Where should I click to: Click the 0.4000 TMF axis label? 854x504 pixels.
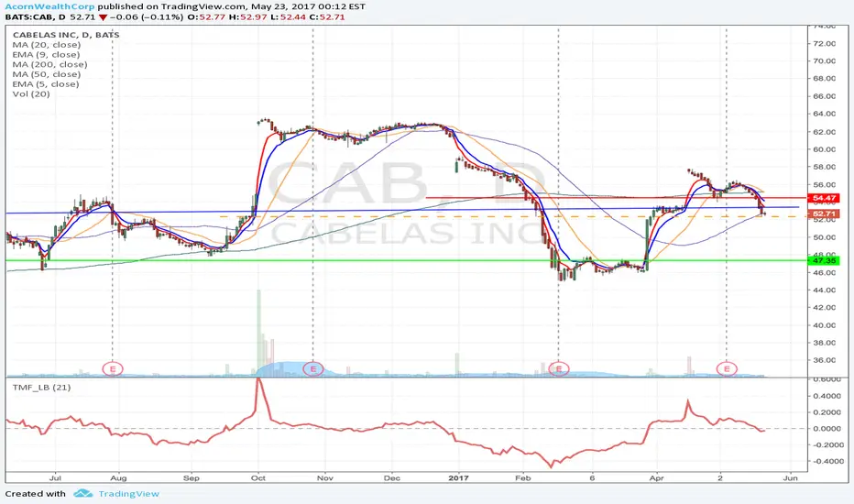pyautogui.click(x=827, y=396)
